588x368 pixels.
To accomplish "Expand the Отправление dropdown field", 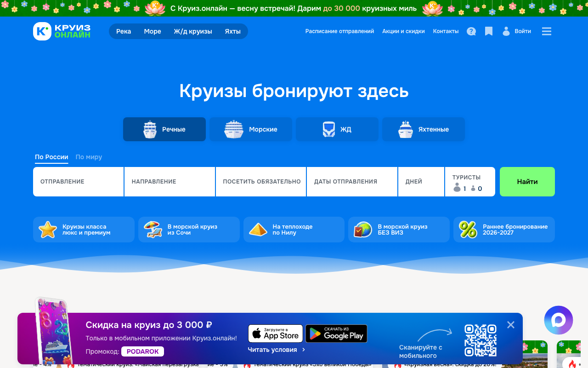I will 78,182.
